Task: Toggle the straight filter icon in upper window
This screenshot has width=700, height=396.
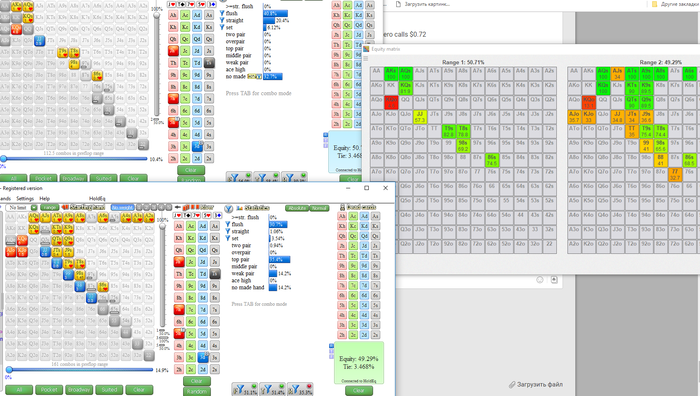Action: [x=222, y=21]
